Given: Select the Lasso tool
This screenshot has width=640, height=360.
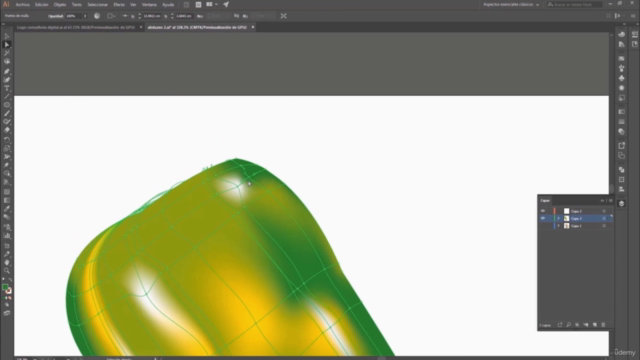Looking at the screenshot, I should [x=7, y=61].
